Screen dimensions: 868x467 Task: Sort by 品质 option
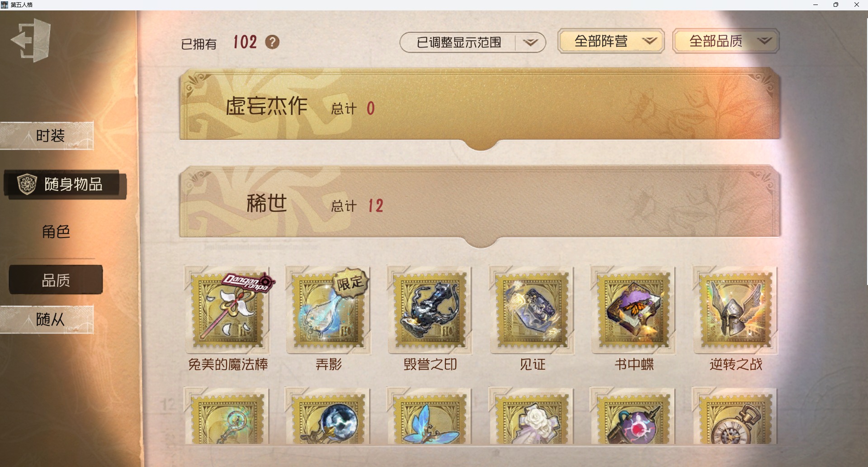click(x=56, y=280)
